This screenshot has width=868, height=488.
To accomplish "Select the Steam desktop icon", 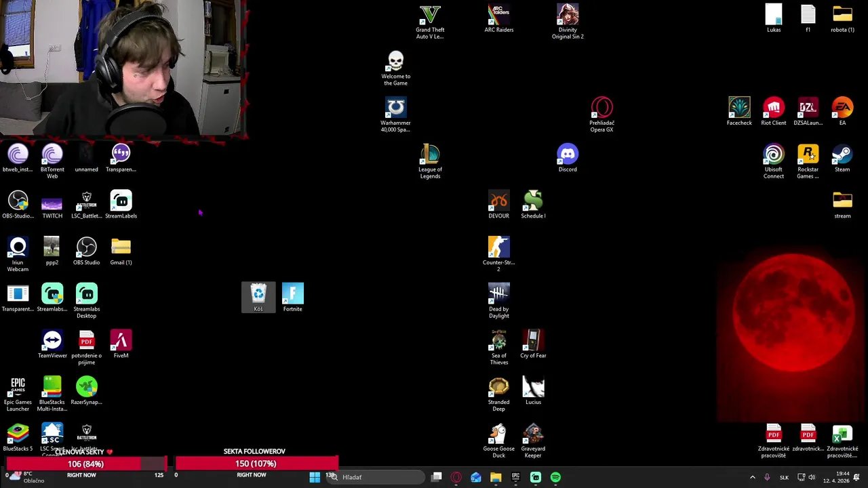I will click(842, 158).
